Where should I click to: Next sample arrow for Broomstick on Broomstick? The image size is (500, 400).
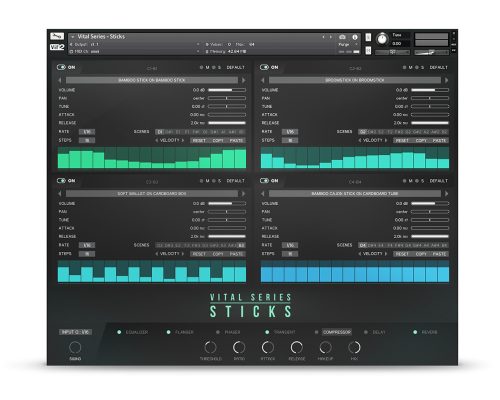click(x=447, y=80)
